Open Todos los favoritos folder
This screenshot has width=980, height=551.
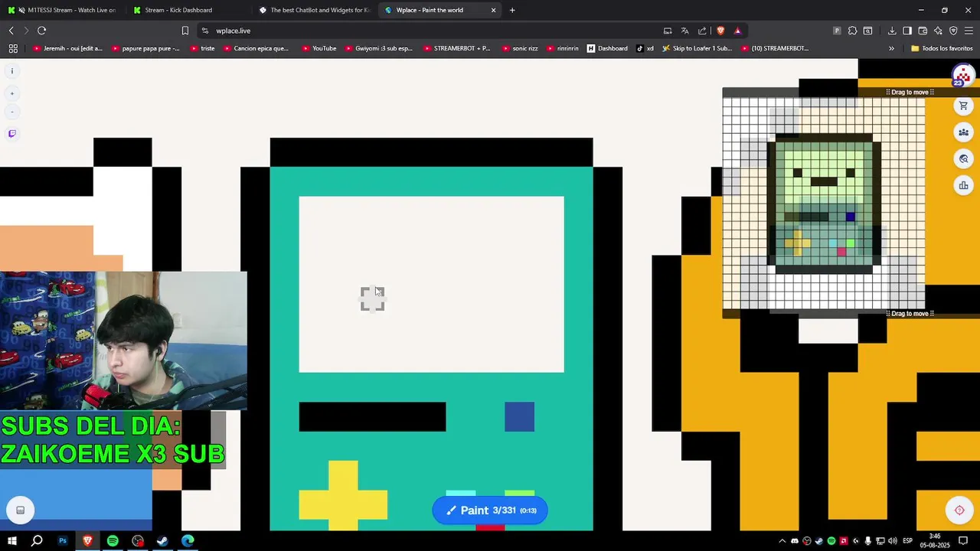tap(942, 48)
